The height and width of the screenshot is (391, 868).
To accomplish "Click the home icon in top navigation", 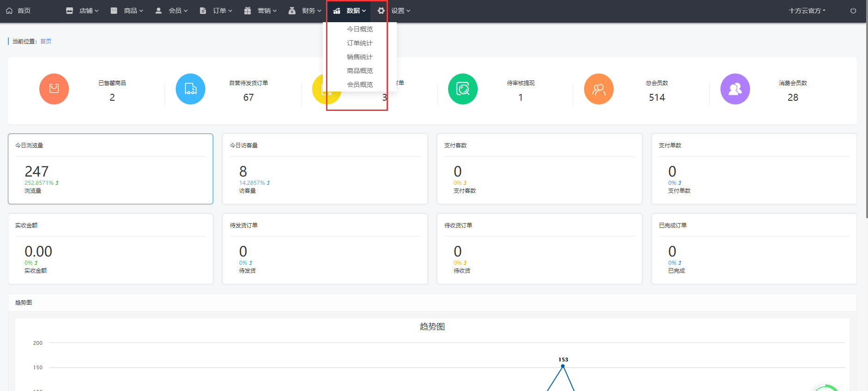I will click(x=9, y=11).
